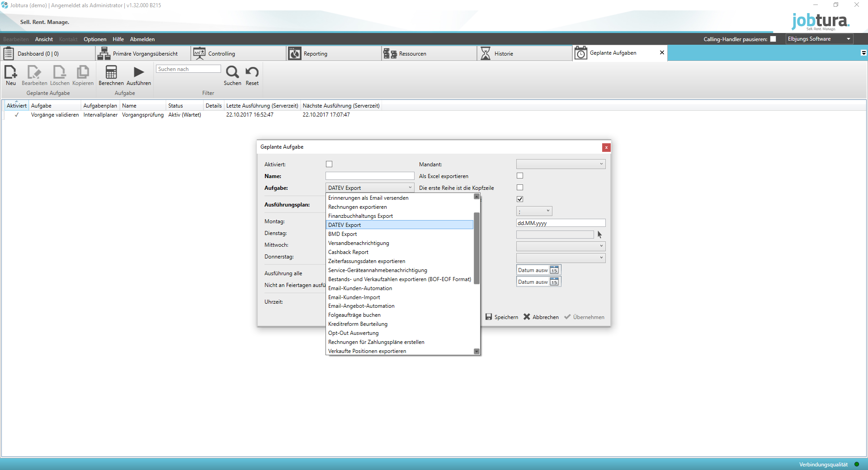
Task: Click the Ausführen play icon
Action: tap(139, 72)
